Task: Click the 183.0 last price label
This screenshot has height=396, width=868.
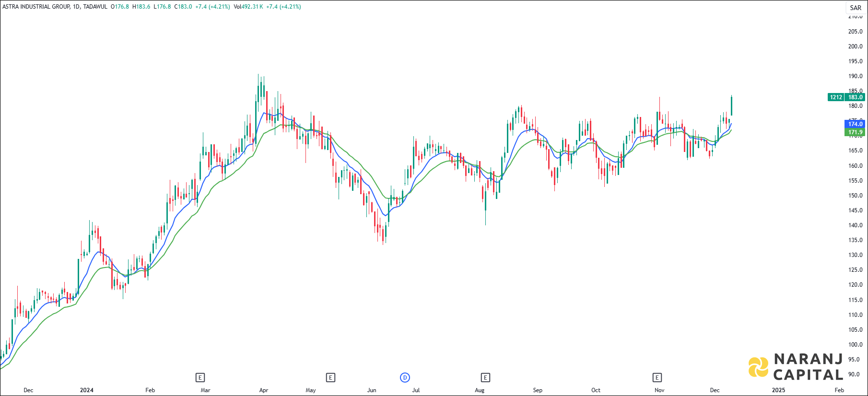Action: tap(856, 97)
